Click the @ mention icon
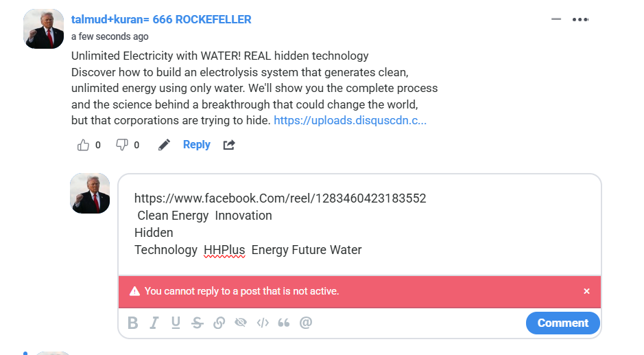This screenshot has height=355, width=644. [306, 323]
